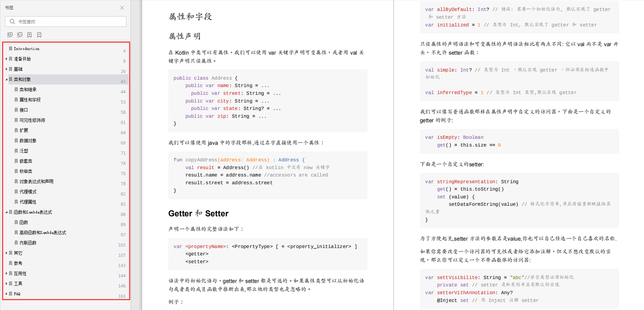The height and width of the screenshot is (310, 644).
Task: Expand the 工具 bookmark section
Action: (6, 284)
